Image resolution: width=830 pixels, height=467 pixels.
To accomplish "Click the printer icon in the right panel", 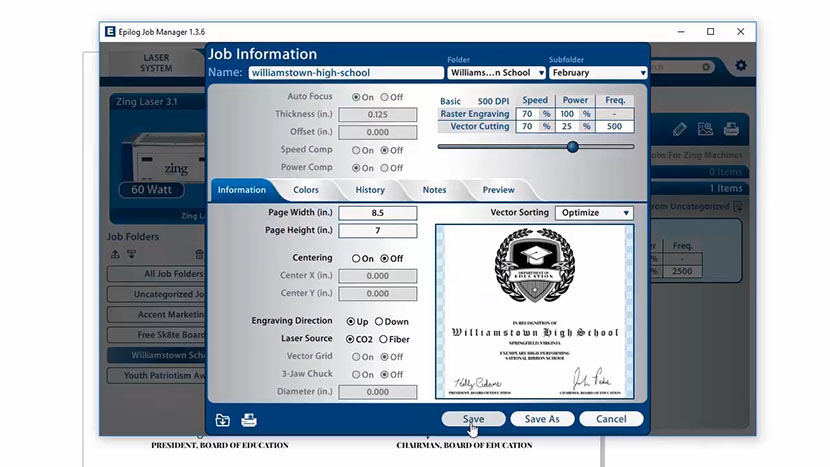I will click(x=731, y=129).
